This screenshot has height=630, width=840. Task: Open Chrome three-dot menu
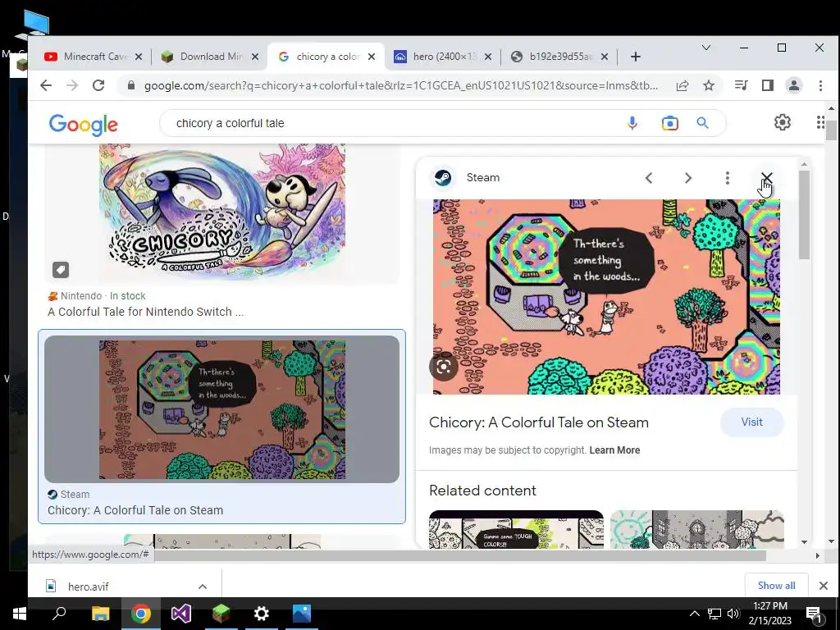[820, 85]
